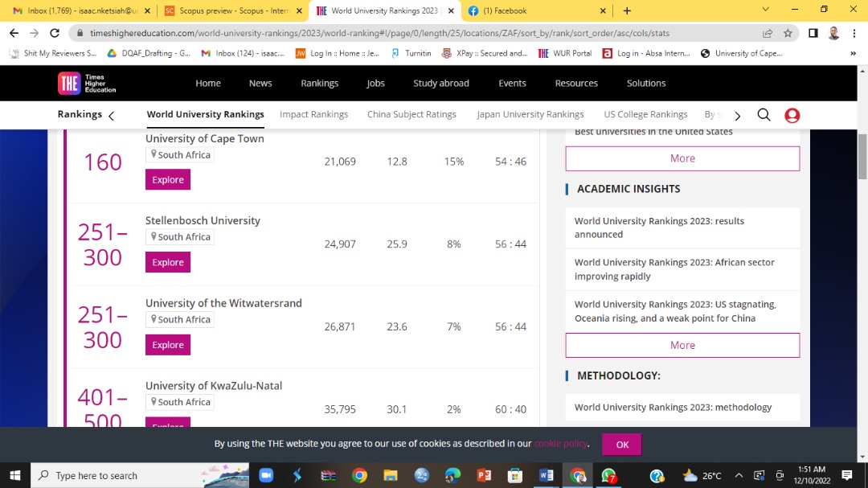Click the user profile icon top right
868x488 pixels.
pyautogui.click(x=792, y=115)
